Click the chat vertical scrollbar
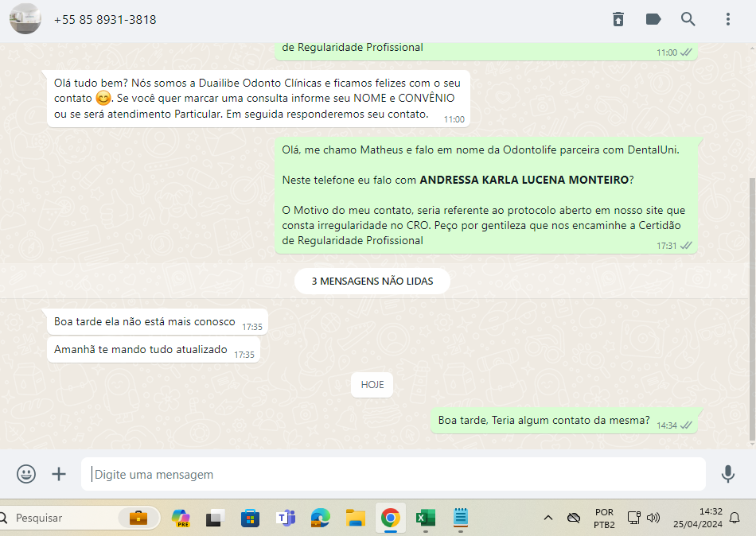 point(752,309)
